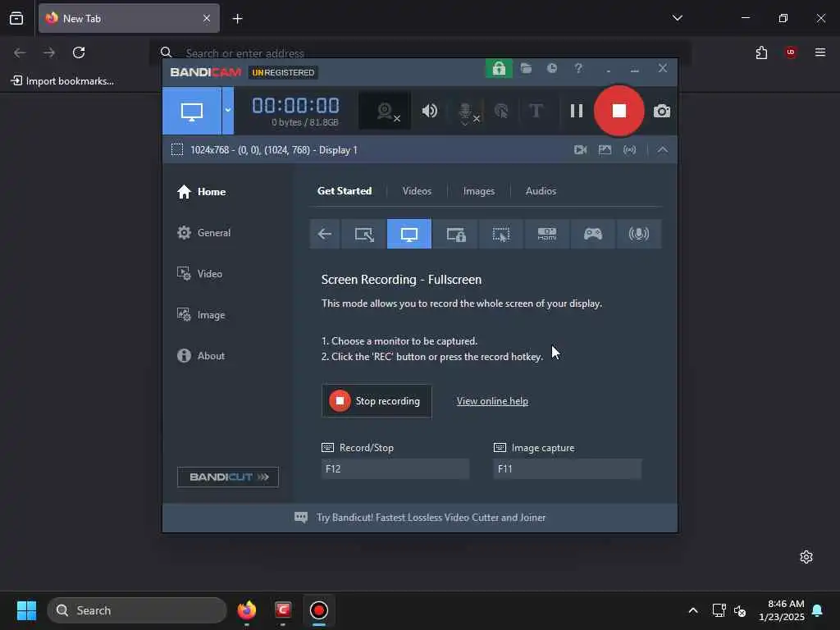Image resolution: width=840 pixels, height=630 pixels.
Task: Collapse the Bandicam panel with up chevron
Action: pos(663,149)
